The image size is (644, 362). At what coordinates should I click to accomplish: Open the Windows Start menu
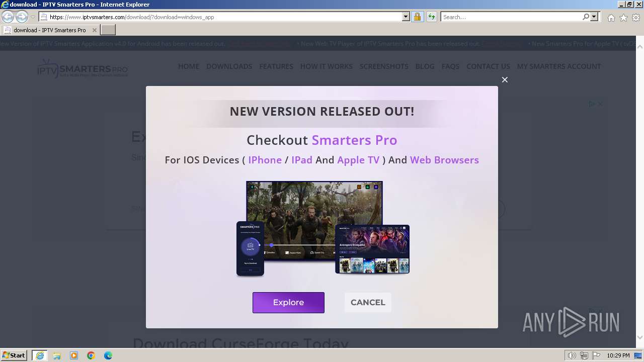(x=14, y=355)
